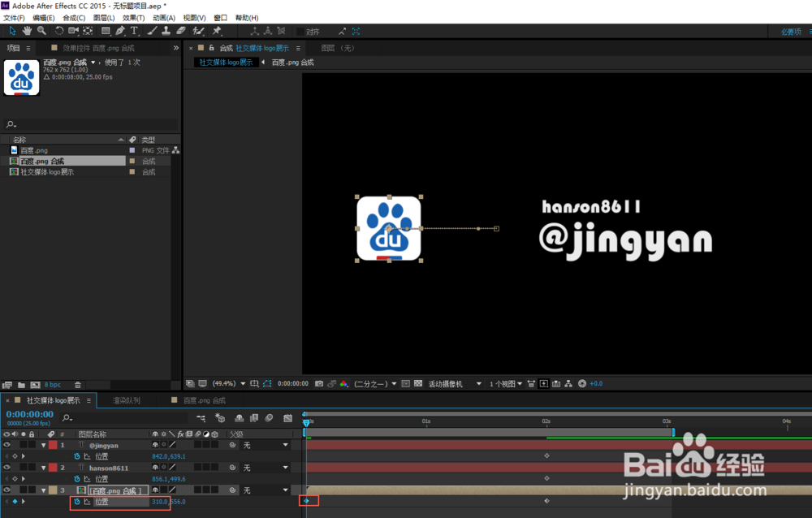Click the new composition icon in project panel
Viewport: 812px width, 518px height.
coord(35,385)
